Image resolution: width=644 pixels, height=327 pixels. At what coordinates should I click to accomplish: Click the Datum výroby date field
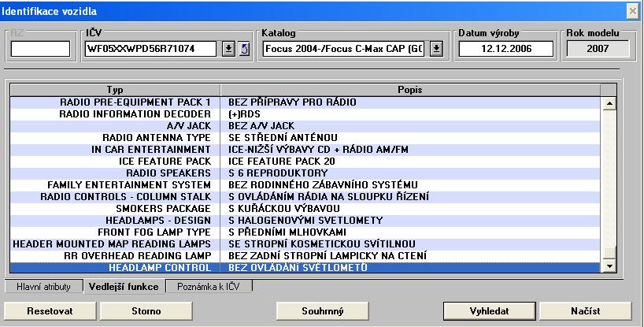click(497, 49)
